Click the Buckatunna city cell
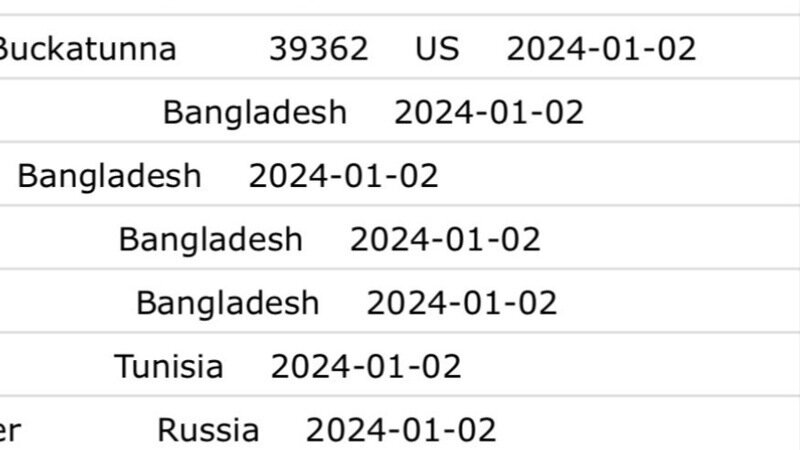This screenshot has height=450, width=800. pos(86,48)
